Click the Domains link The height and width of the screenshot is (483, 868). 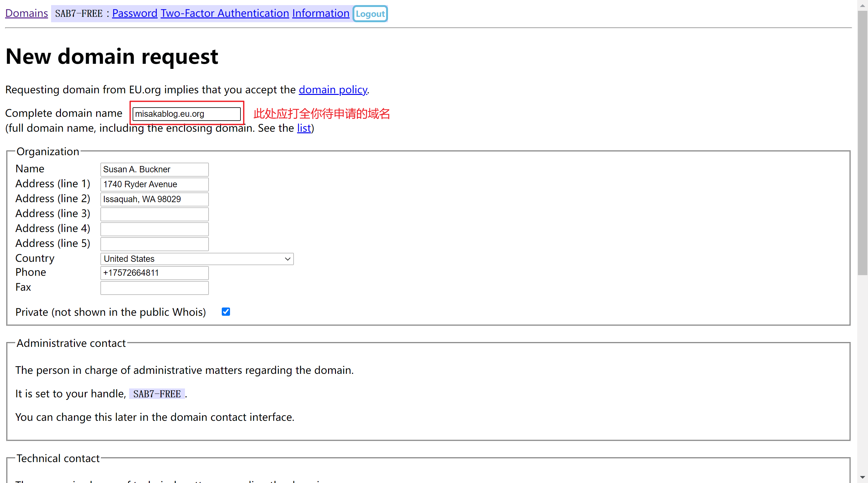[27, 13]
